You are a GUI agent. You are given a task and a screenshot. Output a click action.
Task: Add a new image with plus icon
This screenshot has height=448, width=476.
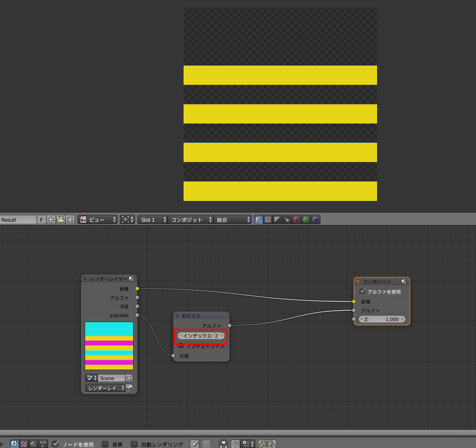(51, 219)
